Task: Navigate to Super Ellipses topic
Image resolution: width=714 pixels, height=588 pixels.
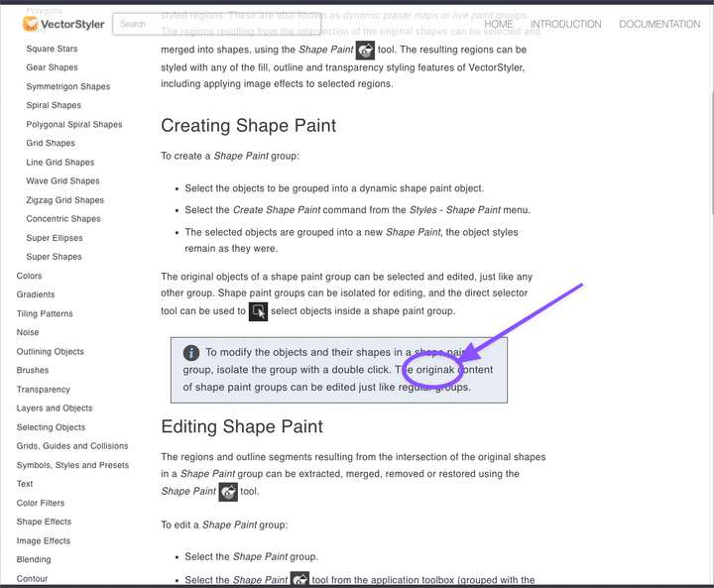Action: point(55,238)
